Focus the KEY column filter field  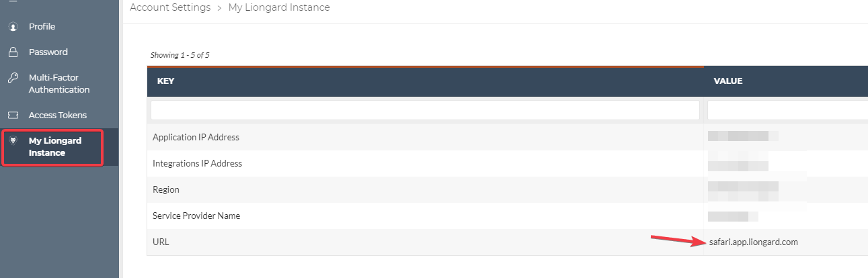point(425,110)
